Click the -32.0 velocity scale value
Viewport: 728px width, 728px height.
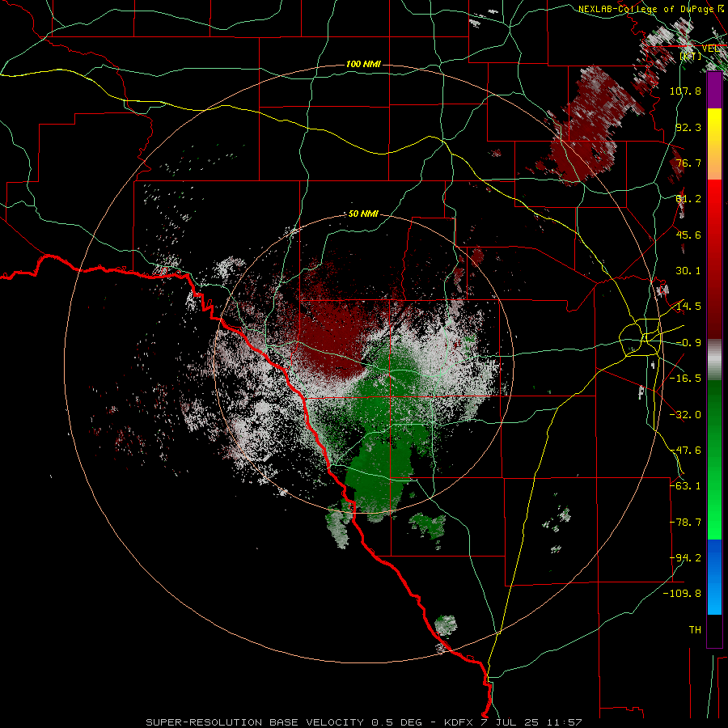coord(685,415)
